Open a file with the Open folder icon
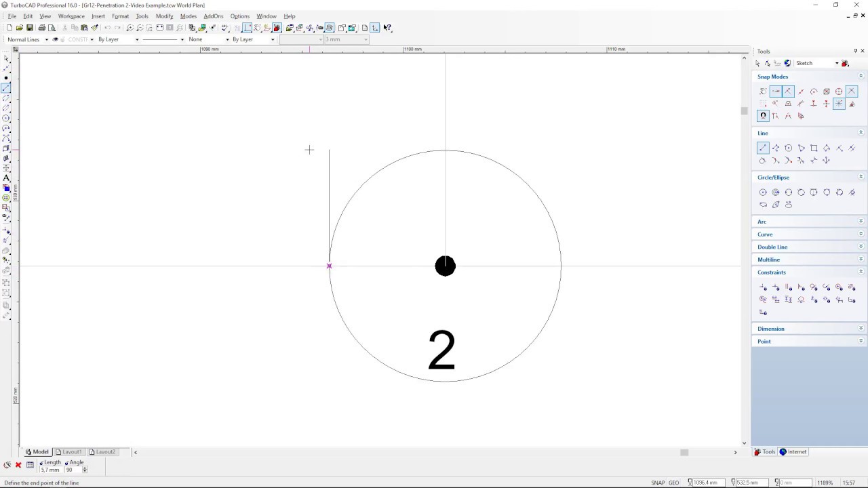 pos(20,28)
